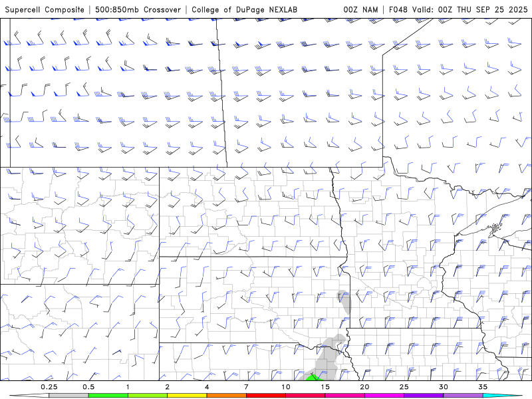Select the light purple legend segment between 30 and 35
The image size is (532, 399).
click(463, 396)
